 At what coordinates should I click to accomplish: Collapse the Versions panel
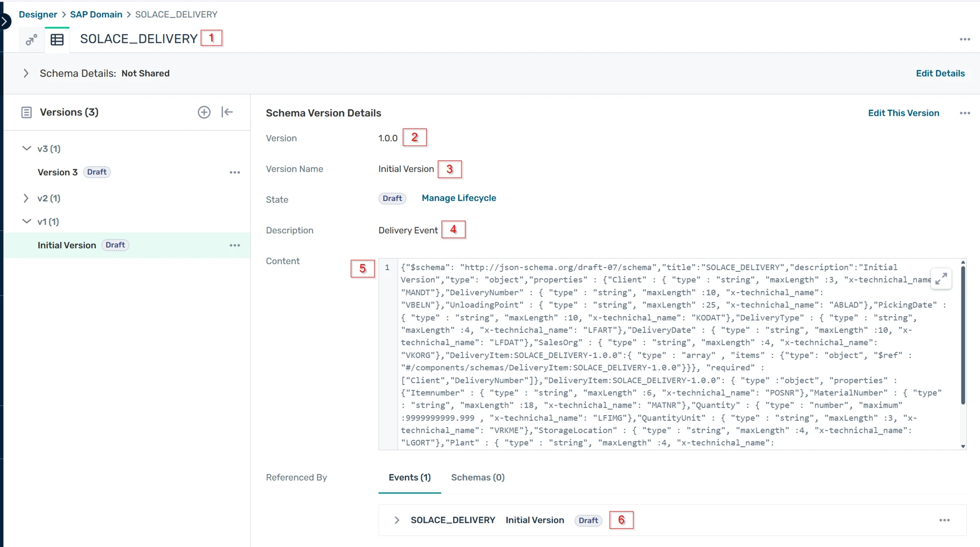227,112
